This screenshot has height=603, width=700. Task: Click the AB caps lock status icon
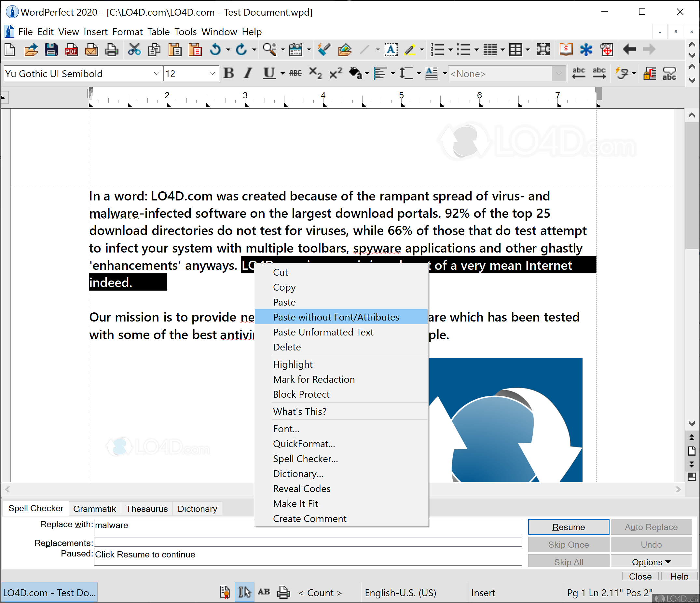(264, 592)
